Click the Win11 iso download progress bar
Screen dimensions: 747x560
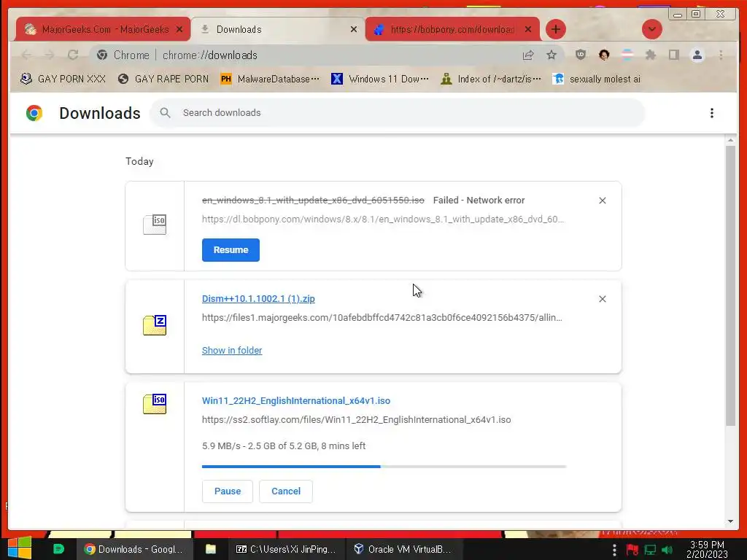[384, 467]
